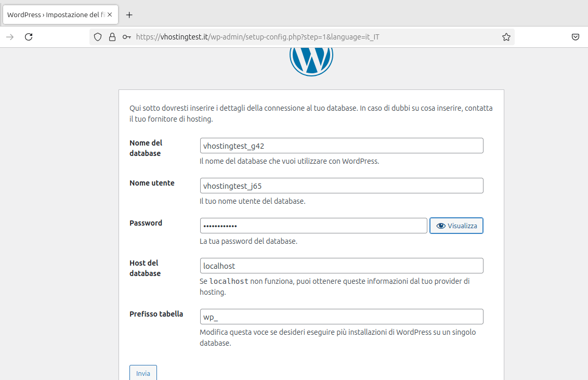
Task: Submit the form with Invia
Action: pos(143,373)
